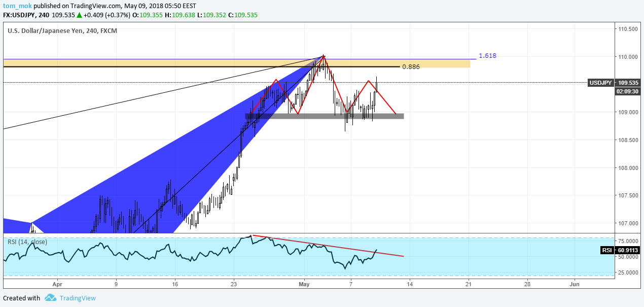The image size is (644, 307).
Task: Select the current price 109.535 axis label
Action: pos(628,82)
